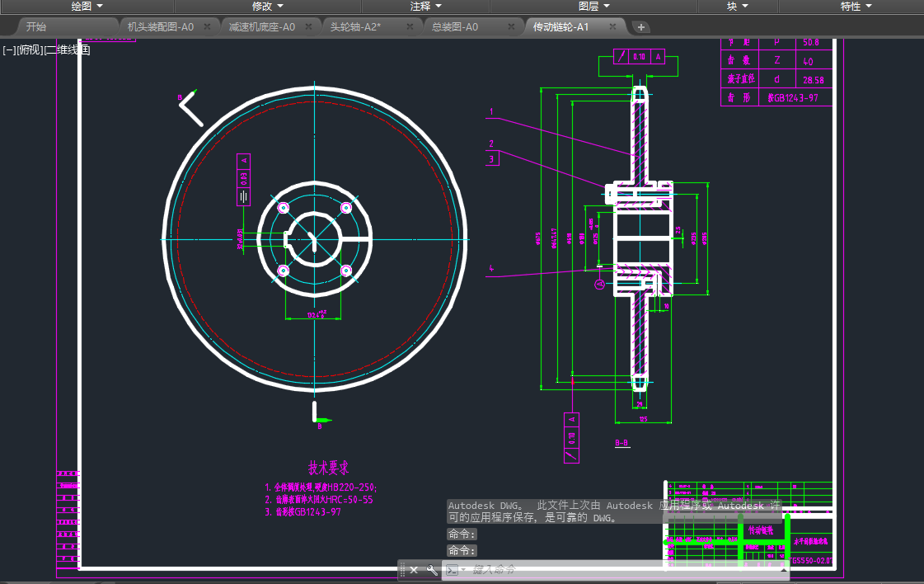Close the 传动链轮-A1 drawing tab
The width and height of the screenshot is (924, 584).
pos(613,26)
